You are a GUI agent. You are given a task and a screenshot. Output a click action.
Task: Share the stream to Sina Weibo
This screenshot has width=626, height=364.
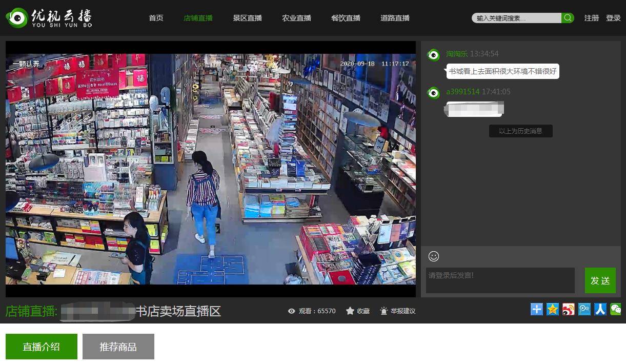(568, 309)
